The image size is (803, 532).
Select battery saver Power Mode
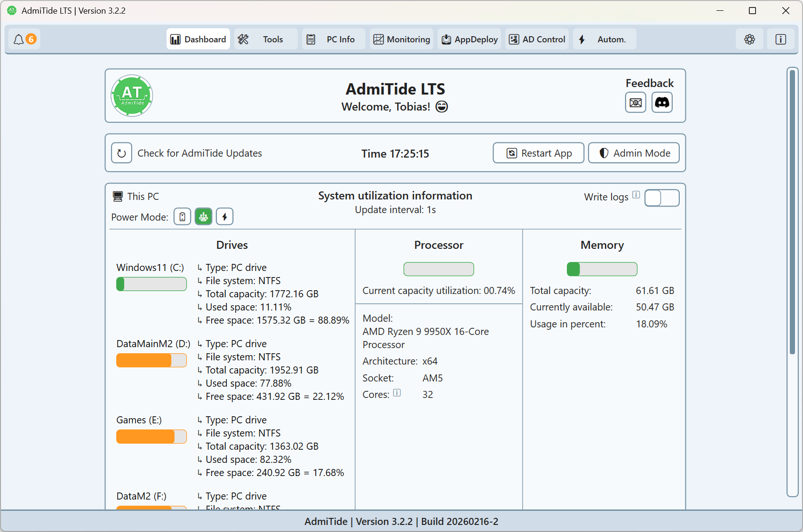point(182,216)
